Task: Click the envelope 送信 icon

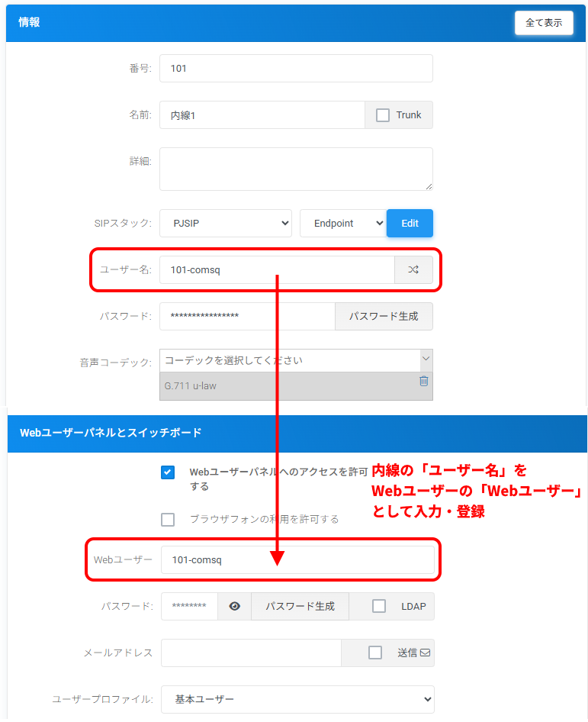Action: pyautogui.click(x=425, y=653)
